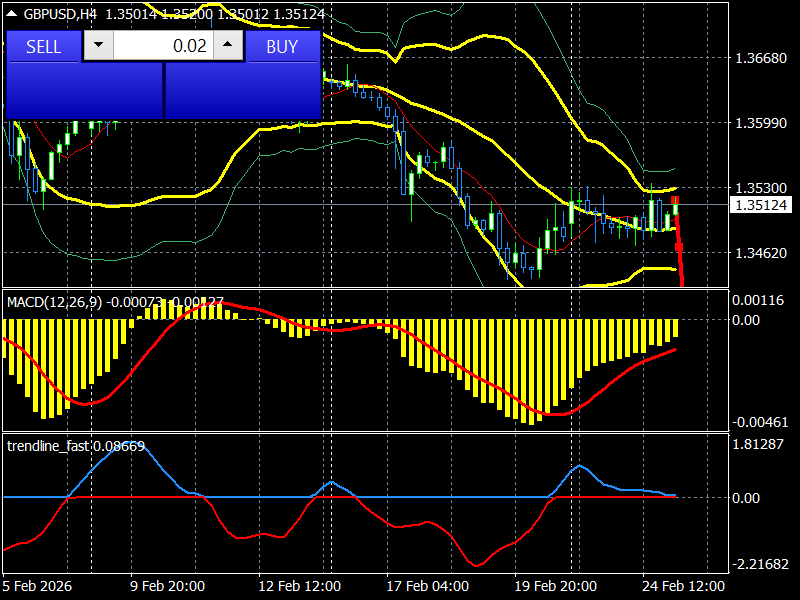The image size is (800, 600).
Task: Focus the 0.02 volume input field
Action: (163, 45)
